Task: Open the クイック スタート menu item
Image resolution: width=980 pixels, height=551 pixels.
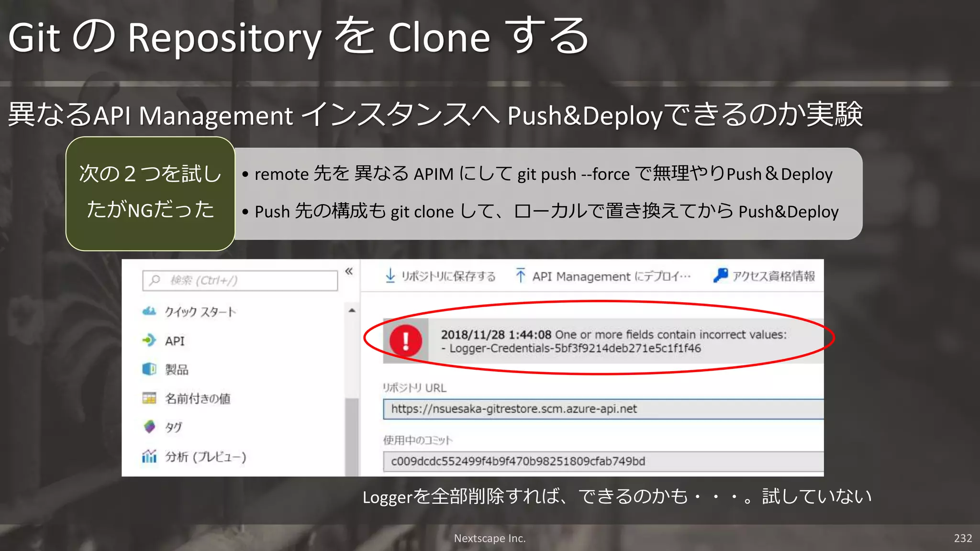Action: (200, 312)
